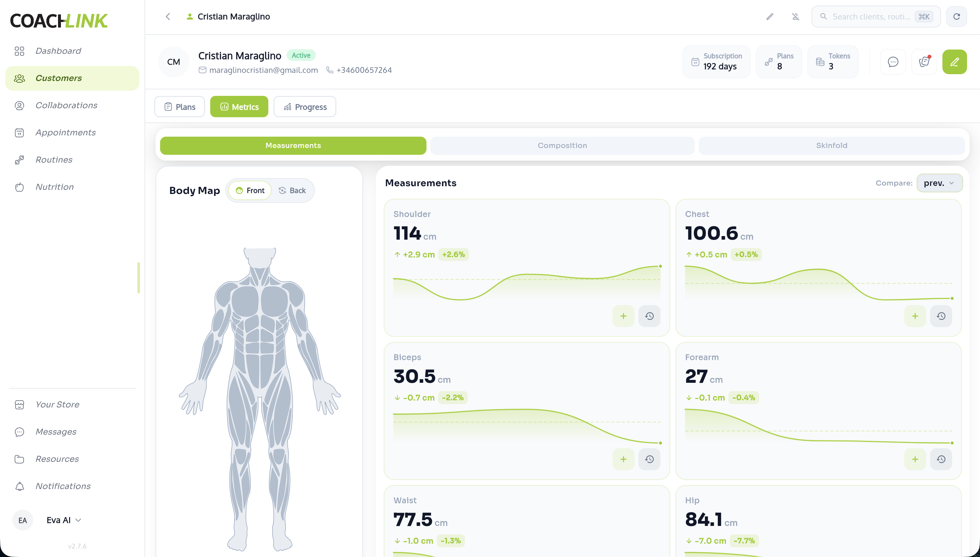Click the search clients input field
Screen dimensions: 980x557
(876, 17)
